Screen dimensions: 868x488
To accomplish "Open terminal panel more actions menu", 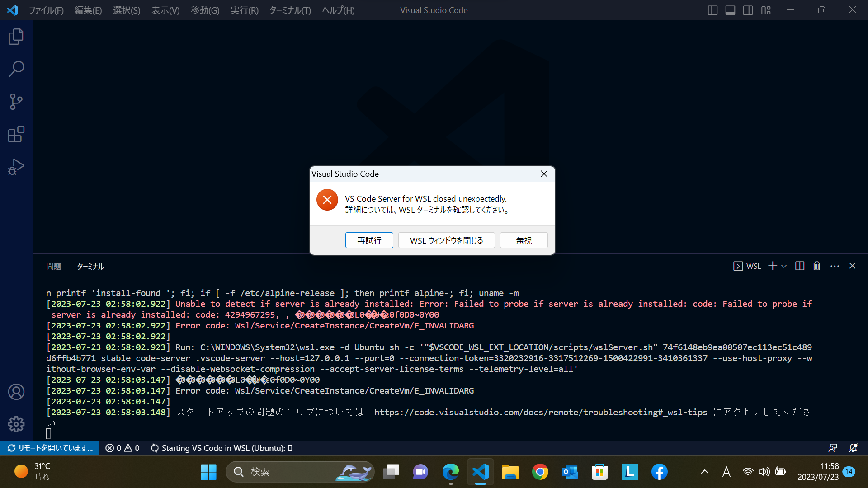I will (x=835, y=266).
